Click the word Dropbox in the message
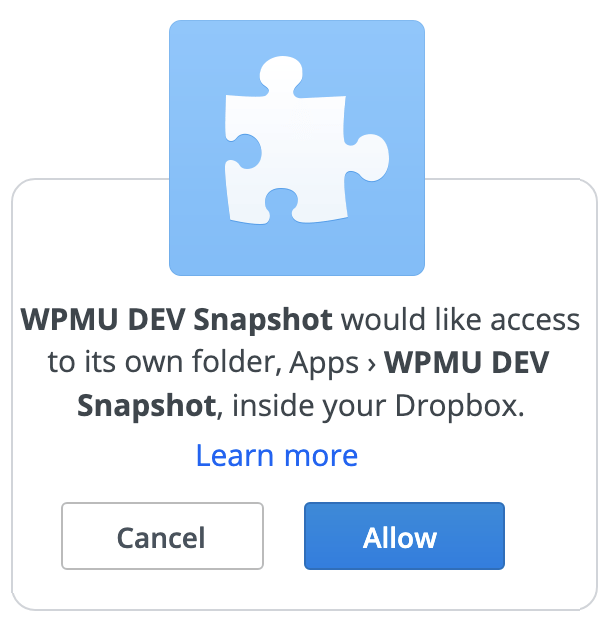608x617 pixels. click(459, 406)
